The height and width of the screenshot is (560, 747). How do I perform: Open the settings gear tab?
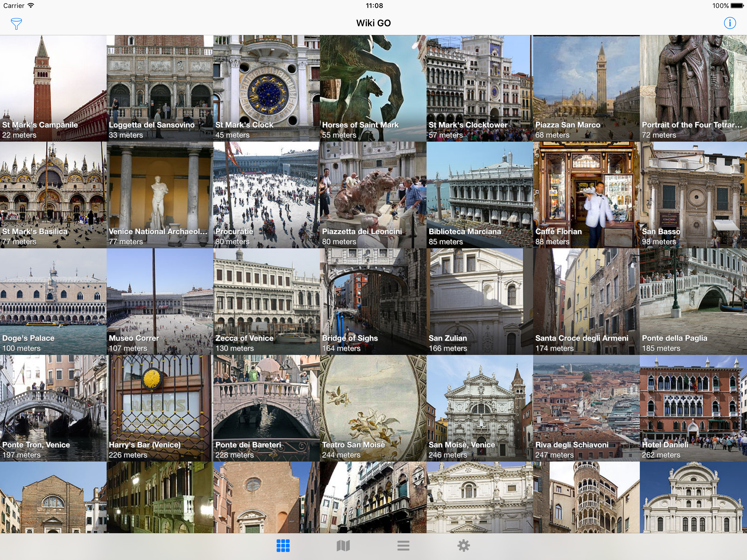point(464,546)
